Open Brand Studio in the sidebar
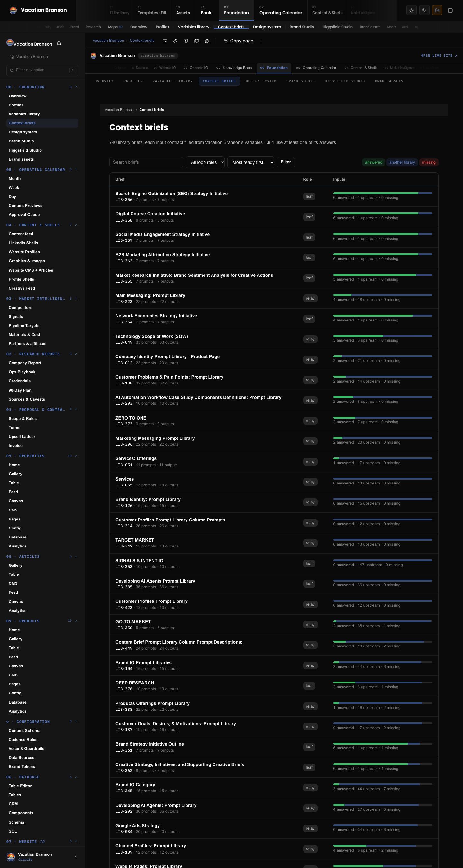This screenshot has height=868, width=463. [x=21, y=141]
